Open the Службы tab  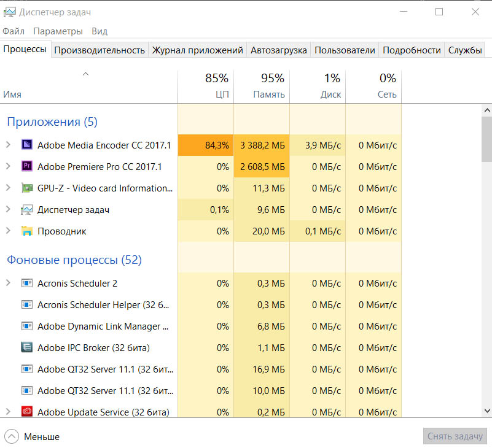(465, 50)
